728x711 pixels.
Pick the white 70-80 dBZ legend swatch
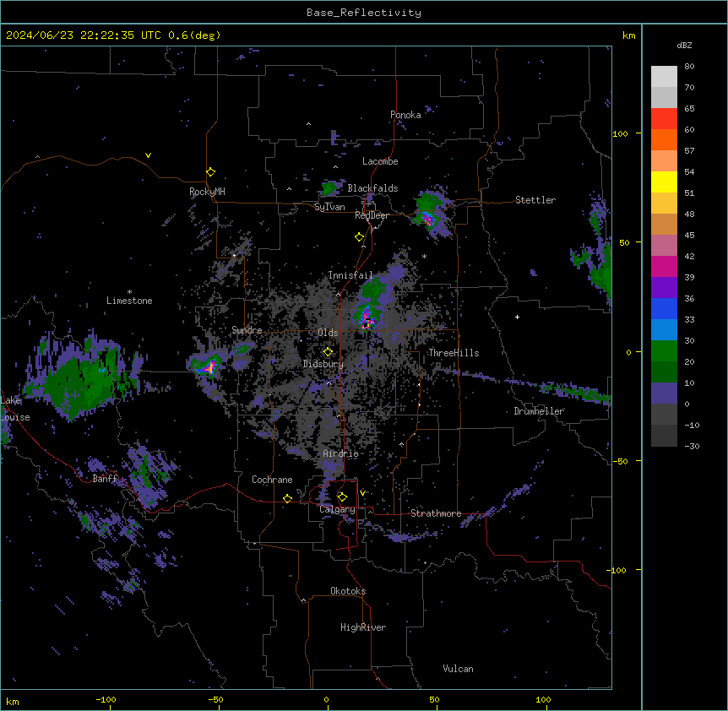[x=664, y=77]
